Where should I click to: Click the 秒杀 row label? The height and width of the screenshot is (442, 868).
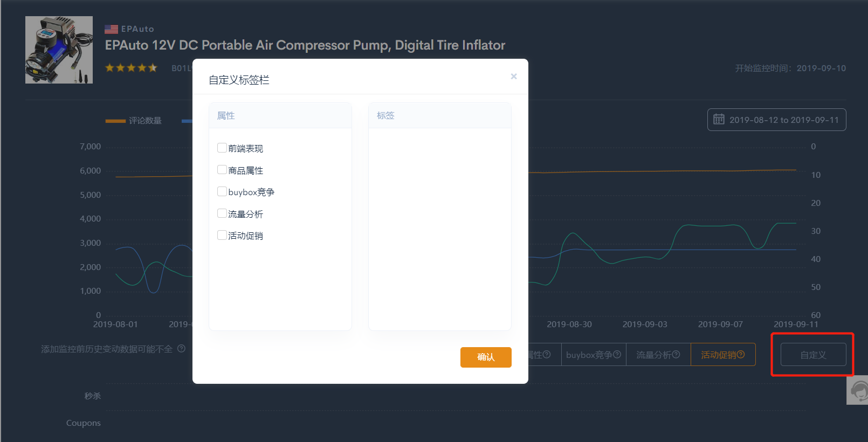click(92, 396)
